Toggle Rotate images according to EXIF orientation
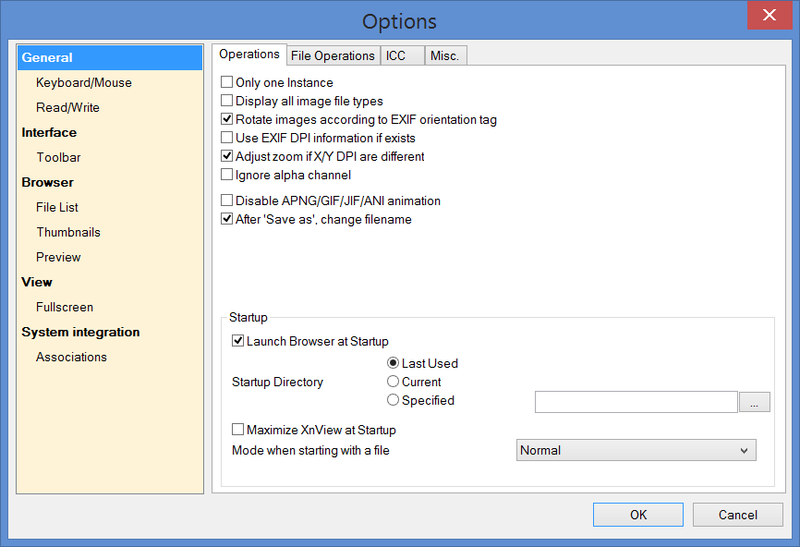The width and height of the screenshot is (800, 547). click(227, 120)
